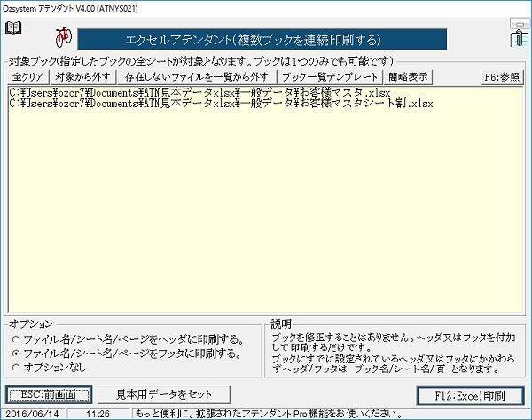Click ESC:前画面 button
Image resolution: width=532 pixels, height=420 pixels.
coord(49,394)
